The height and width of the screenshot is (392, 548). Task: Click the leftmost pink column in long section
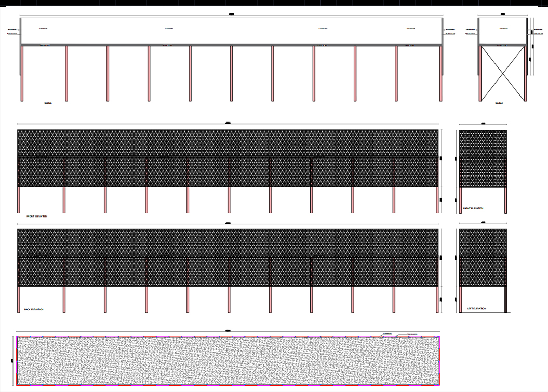(22, 73)
